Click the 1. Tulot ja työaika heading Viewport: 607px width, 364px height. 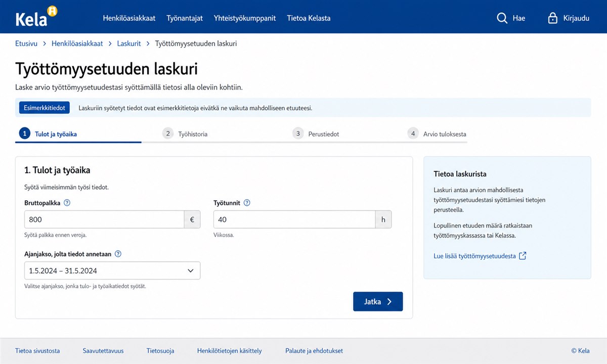point(57,170)
